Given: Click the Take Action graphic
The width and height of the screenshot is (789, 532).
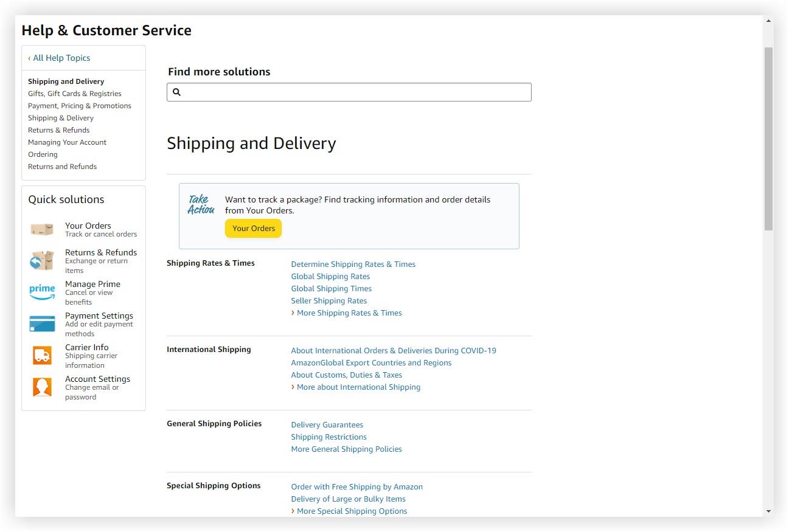Looking at the screenshot, I should tap(201, 204).
